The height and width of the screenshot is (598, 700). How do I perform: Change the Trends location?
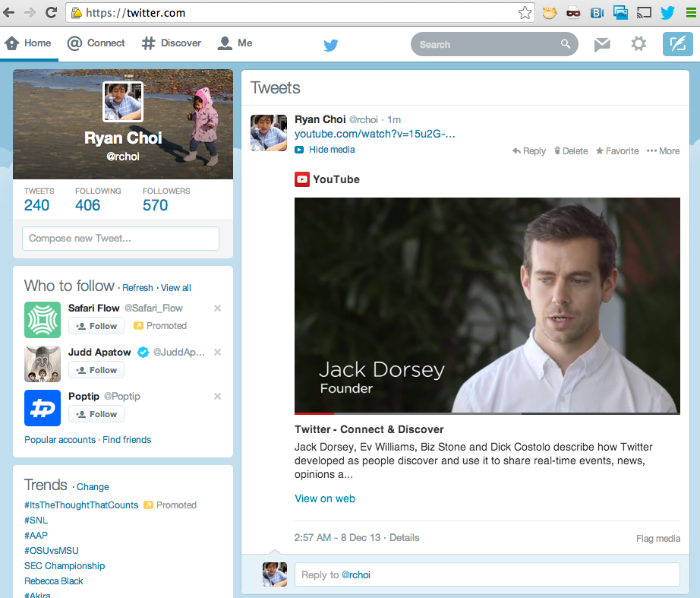tap(93, 487)
